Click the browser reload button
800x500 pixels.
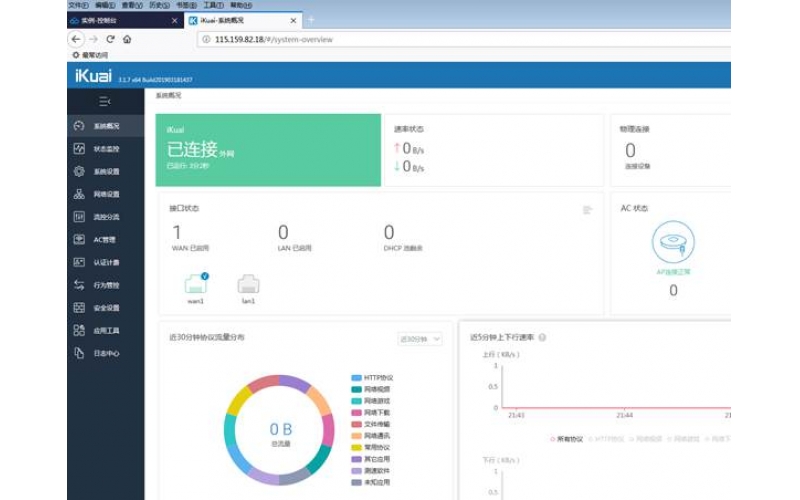click(x=110, y=39)
